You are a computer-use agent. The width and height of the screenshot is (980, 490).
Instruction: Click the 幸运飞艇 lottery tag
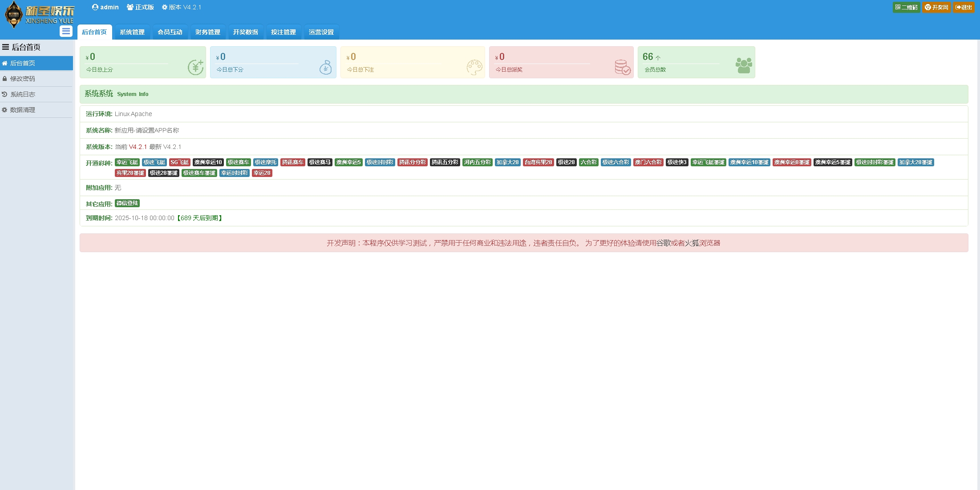[127, 162]
